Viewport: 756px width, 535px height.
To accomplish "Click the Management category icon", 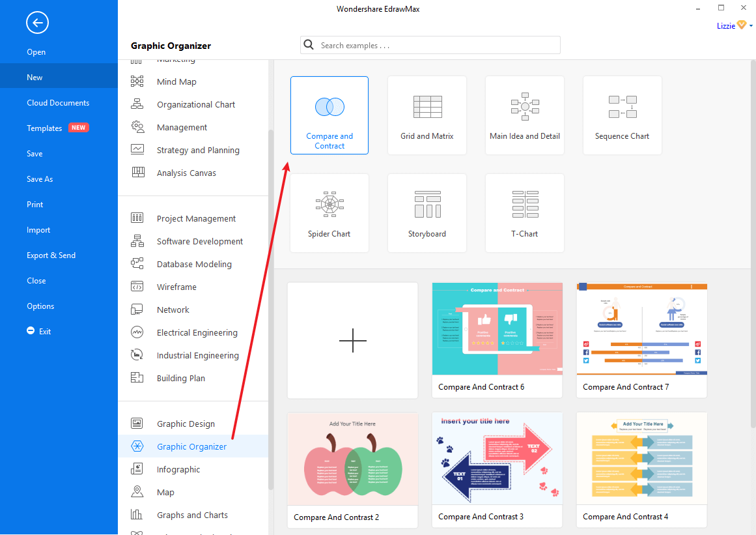I will (137, 126).
